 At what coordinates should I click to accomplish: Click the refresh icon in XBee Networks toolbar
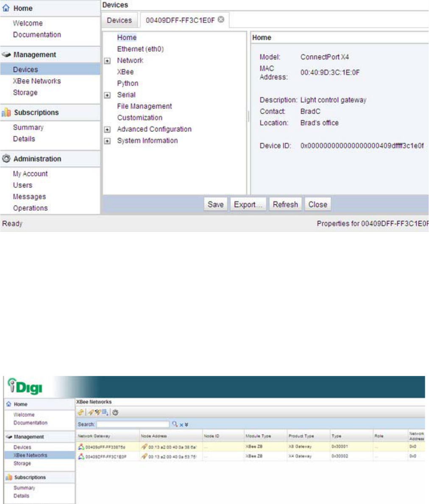(x=81, y=412)
